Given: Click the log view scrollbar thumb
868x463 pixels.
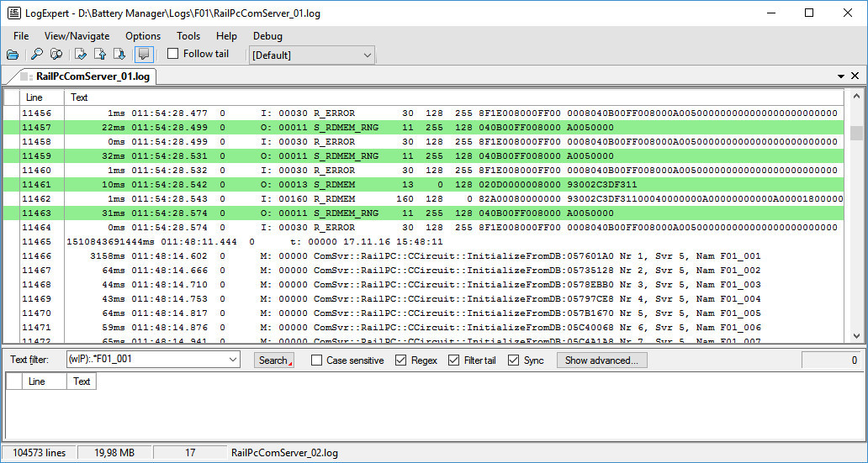Looking at the screenshot, I should [856, 134].
